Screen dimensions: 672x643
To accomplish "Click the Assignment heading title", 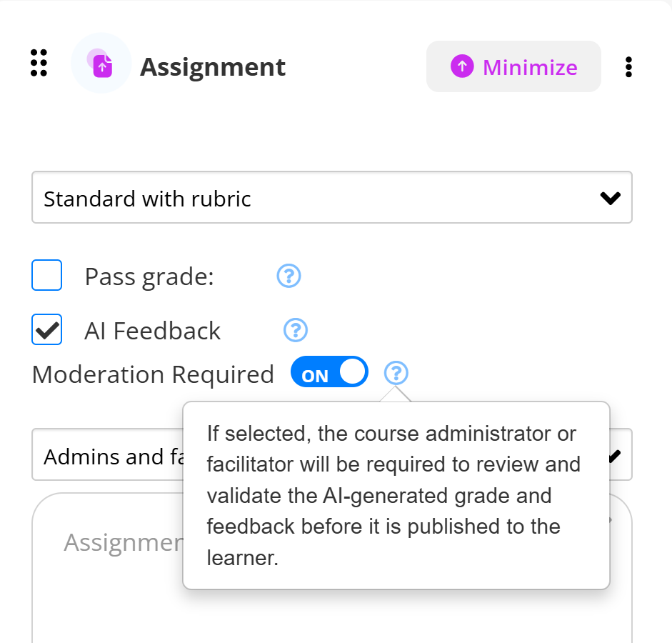I will pyautogui.click(x=213, y=67).
